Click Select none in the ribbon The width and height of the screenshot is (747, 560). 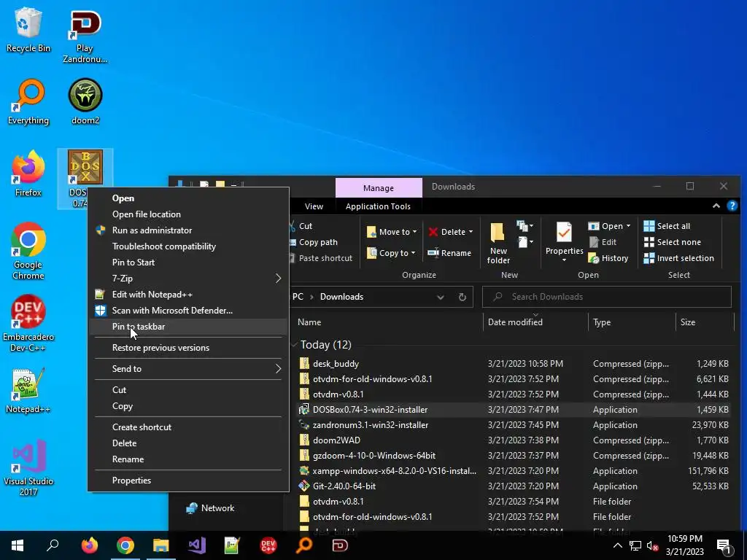tap(672, 242)
